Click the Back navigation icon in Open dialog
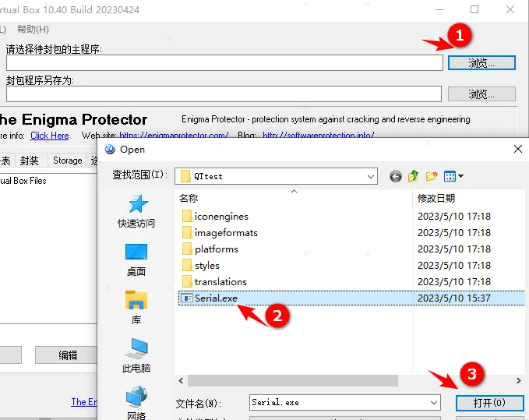This screenshot has width=529, height=420. 396,176
